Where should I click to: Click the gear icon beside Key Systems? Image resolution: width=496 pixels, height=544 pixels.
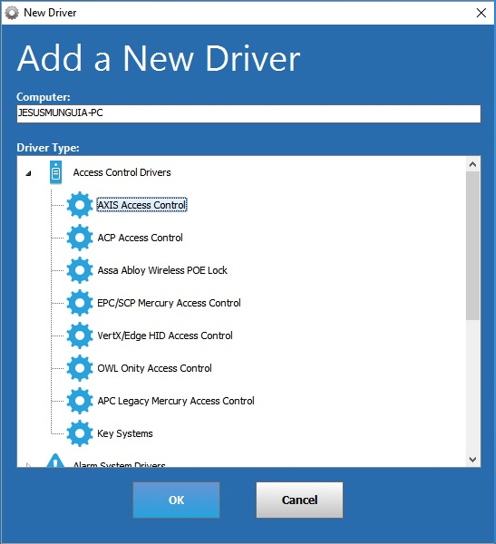click(x=80, y=433)
